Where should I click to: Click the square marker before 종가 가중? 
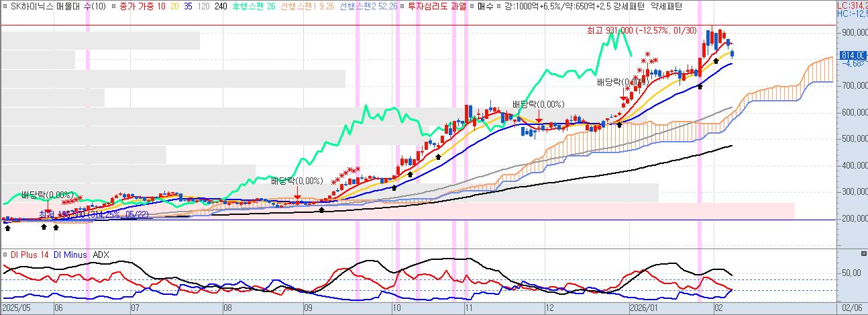[x=113, y=5]
